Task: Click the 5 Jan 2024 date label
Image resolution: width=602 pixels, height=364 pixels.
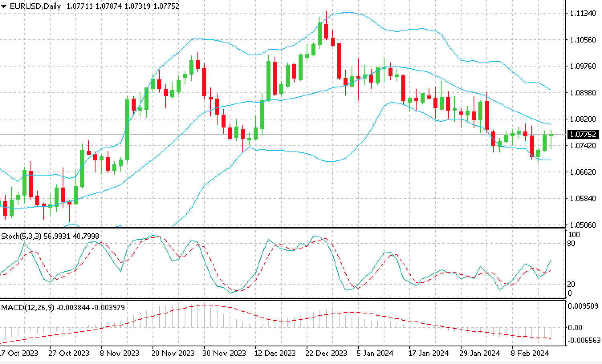Action: 375,353
